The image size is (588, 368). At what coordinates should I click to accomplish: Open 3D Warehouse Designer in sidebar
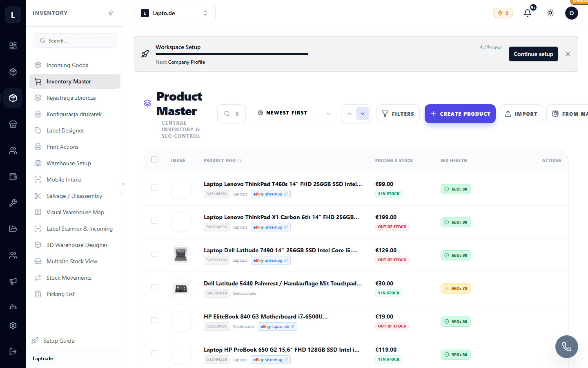click(x=75, y=245)
